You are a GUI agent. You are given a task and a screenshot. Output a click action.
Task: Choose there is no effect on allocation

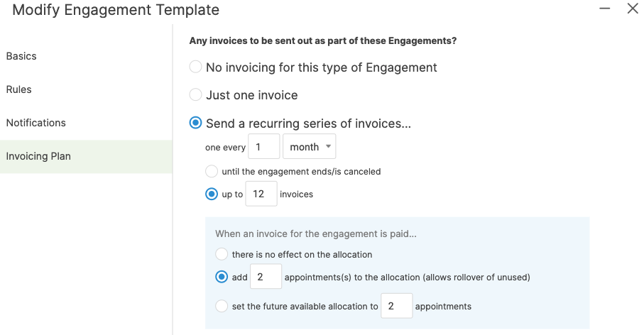[222, 254]
